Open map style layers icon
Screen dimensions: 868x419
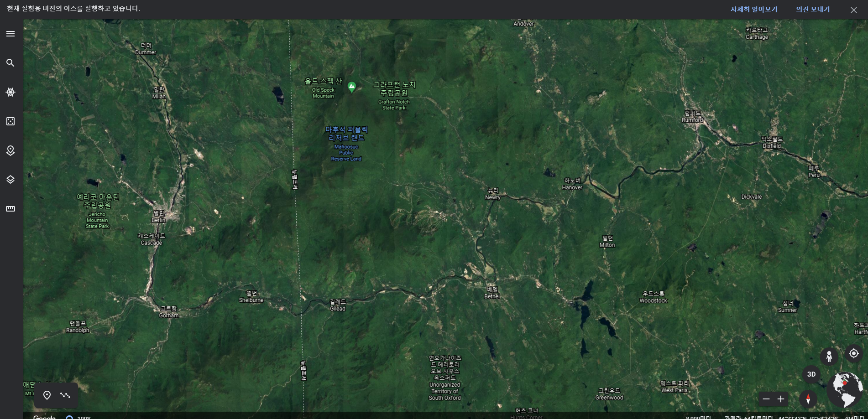click(x=10, y=180)
